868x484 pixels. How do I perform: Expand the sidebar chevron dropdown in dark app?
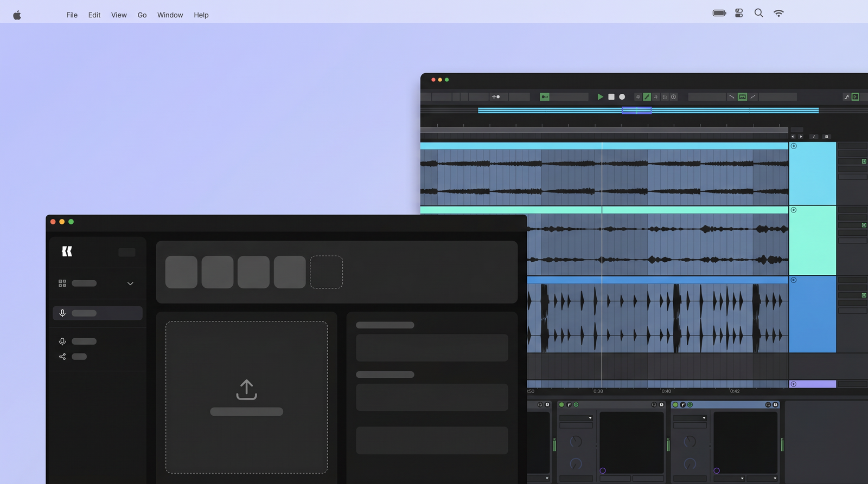click(x=130, y=283)
